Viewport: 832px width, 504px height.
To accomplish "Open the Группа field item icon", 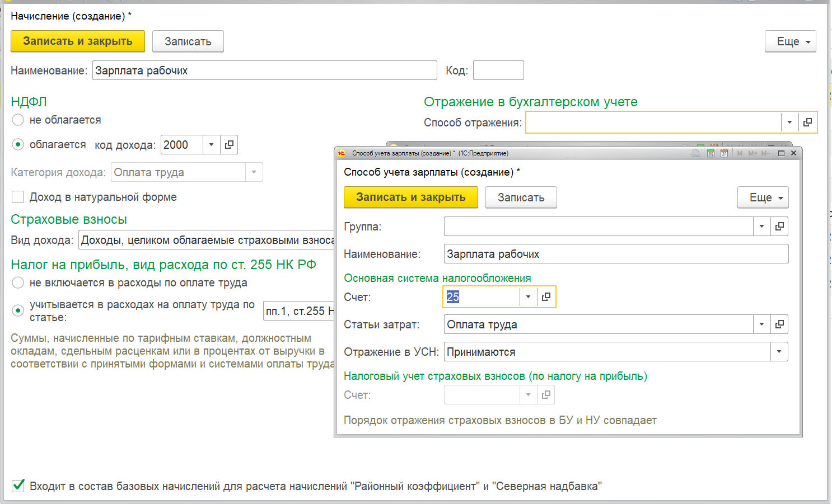I will (x=779, y=227).
